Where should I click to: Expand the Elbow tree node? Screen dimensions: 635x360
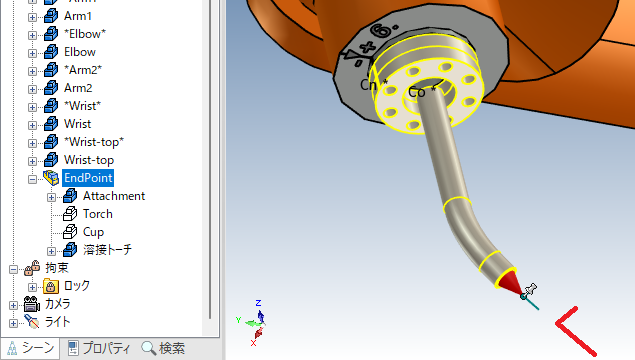pyautogui.click(x=32, y=53)
